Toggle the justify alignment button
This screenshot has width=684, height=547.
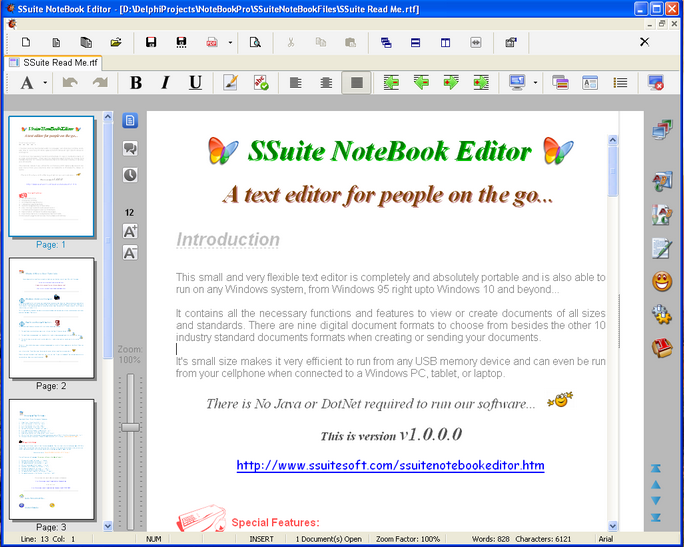click(x=356, y=82)
